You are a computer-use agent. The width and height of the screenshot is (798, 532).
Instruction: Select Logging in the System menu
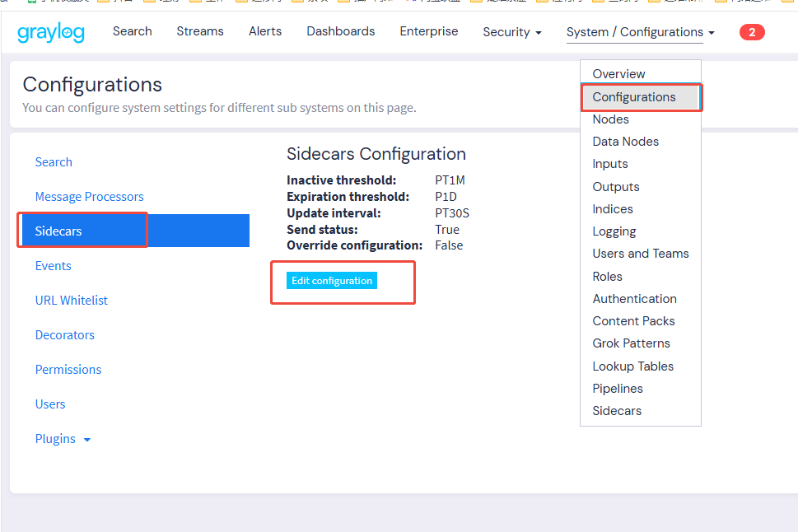614,231
